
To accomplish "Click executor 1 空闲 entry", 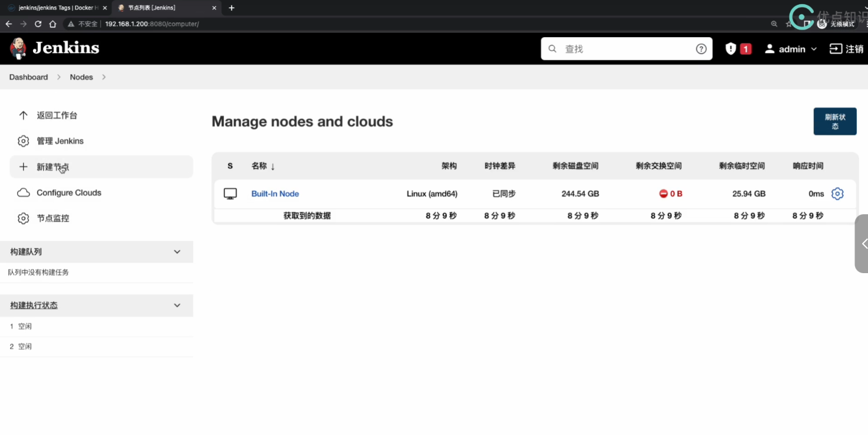I will click(21, 326).
